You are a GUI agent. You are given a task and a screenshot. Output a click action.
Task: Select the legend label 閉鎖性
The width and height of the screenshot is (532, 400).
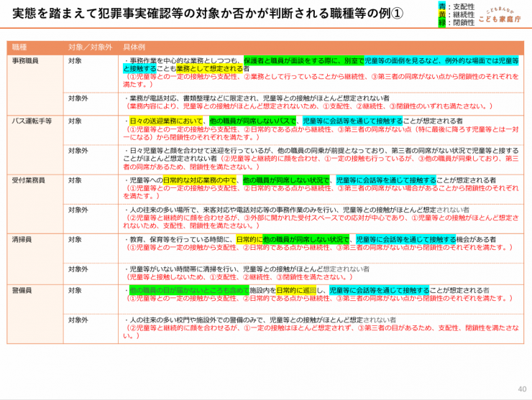coord(464,23)
